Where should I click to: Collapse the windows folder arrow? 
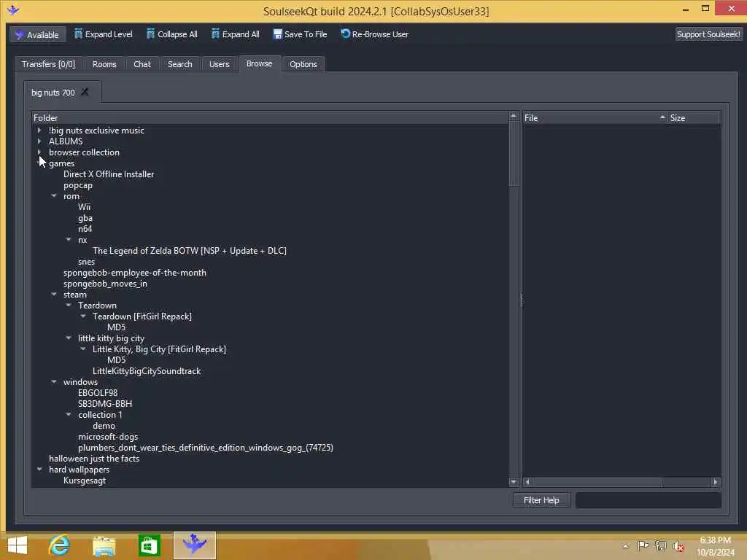[54, 382]
